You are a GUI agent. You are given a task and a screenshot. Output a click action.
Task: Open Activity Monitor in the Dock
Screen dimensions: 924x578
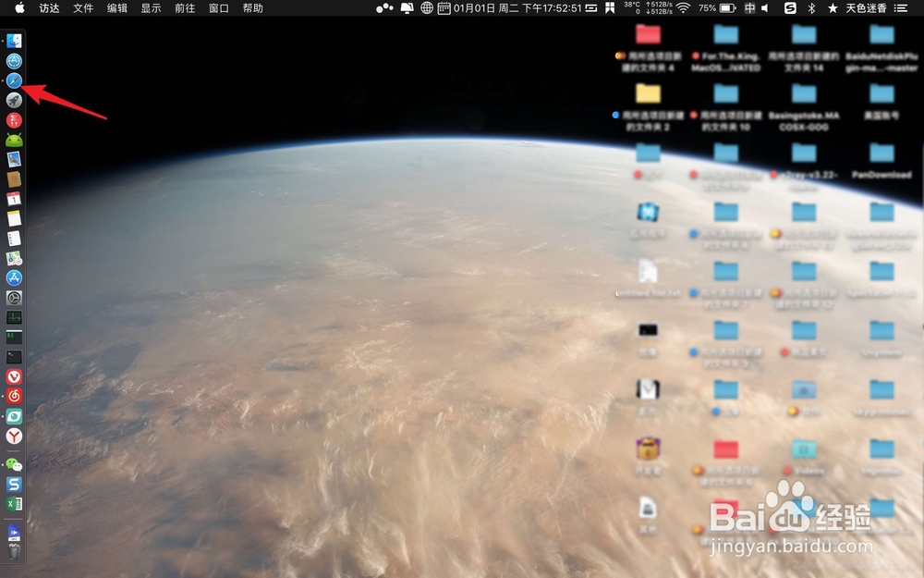tap(14, 317)
